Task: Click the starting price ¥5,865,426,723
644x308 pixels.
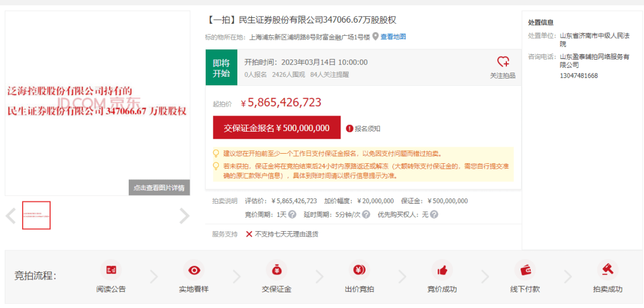Action: (x=280, y=102)
